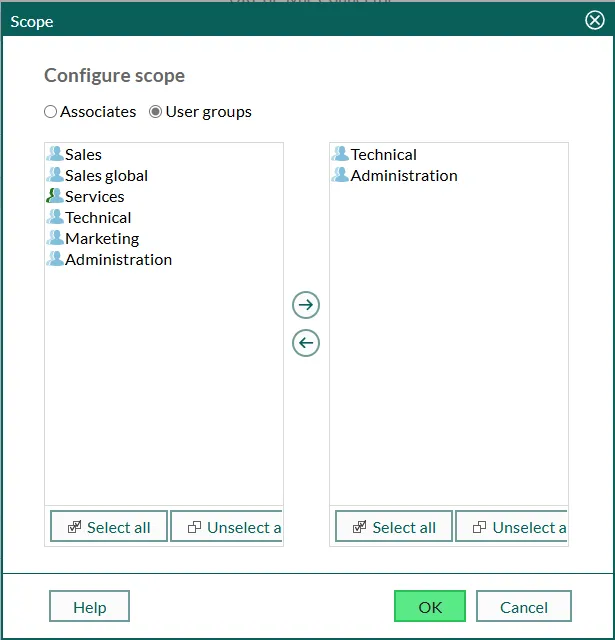615x640 pixels.
Task: Click the Administration group icon in right list
Action: (x=340, y=176)
